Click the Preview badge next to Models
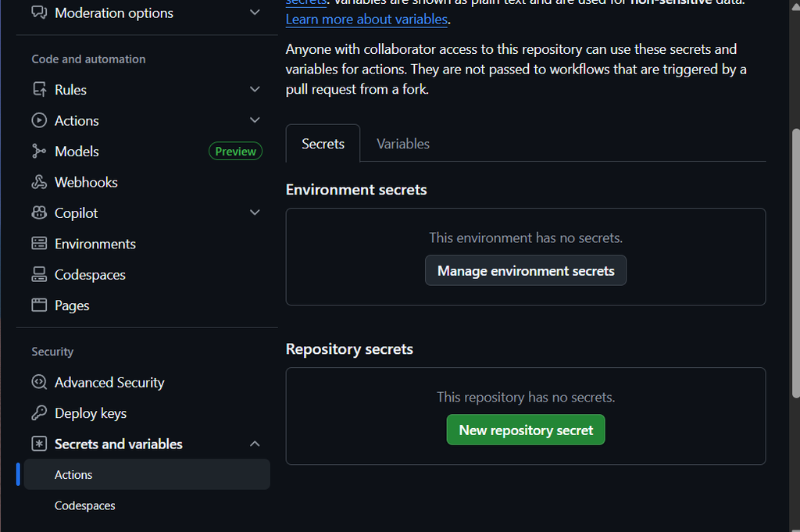Image resolution: width=800 pixels, height=532 pixels. pos(235,151)
